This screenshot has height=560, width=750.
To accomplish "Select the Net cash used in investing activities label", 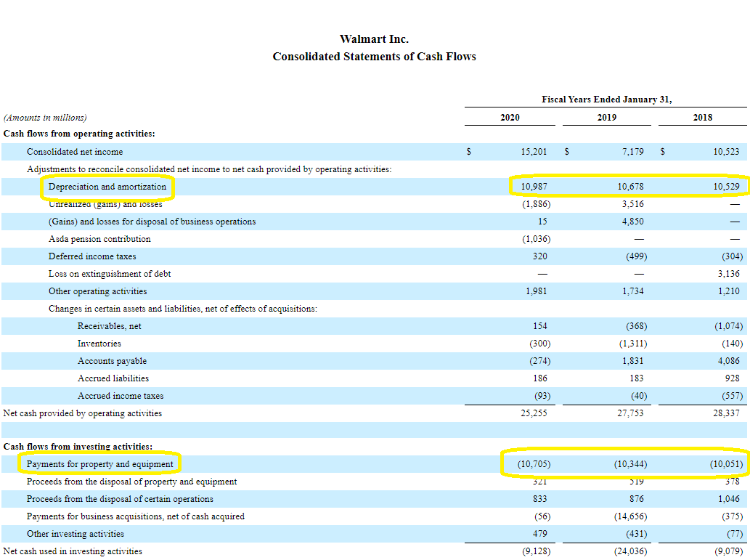I will tap(73, 551).
